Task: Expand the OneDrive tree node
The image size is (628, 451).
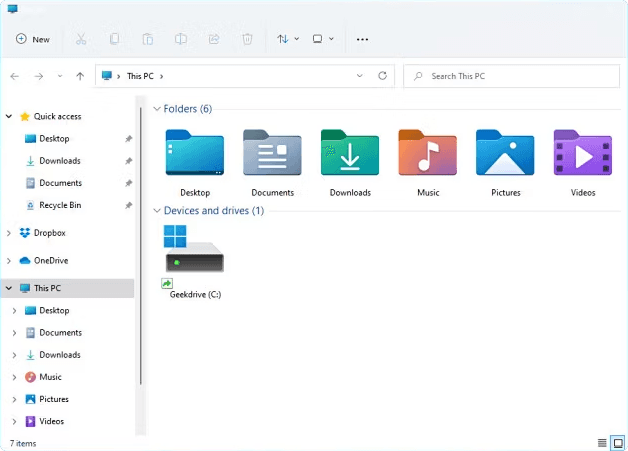Action: coord(9,261)
